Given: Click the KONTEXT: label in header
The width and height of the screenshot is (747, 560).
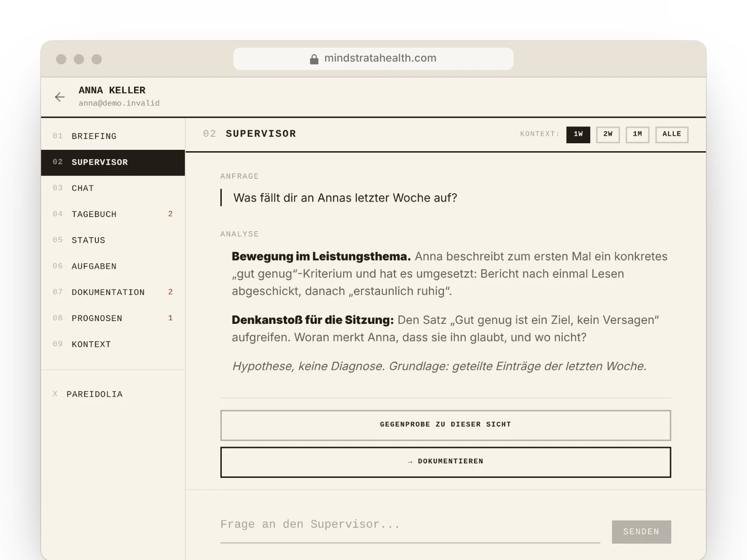Looking at the screenshot, I should (540, 134).
